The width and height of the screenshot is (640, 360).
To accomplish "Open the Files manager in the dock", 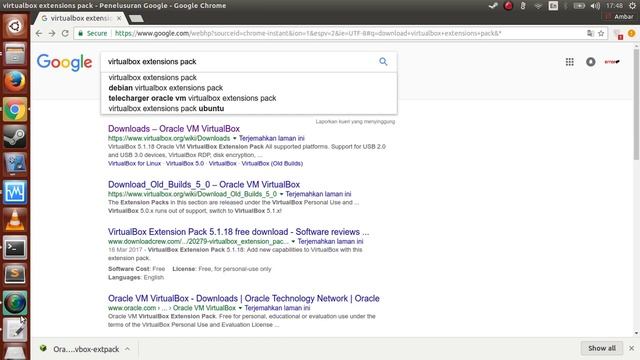I will (x=15, y=53).
